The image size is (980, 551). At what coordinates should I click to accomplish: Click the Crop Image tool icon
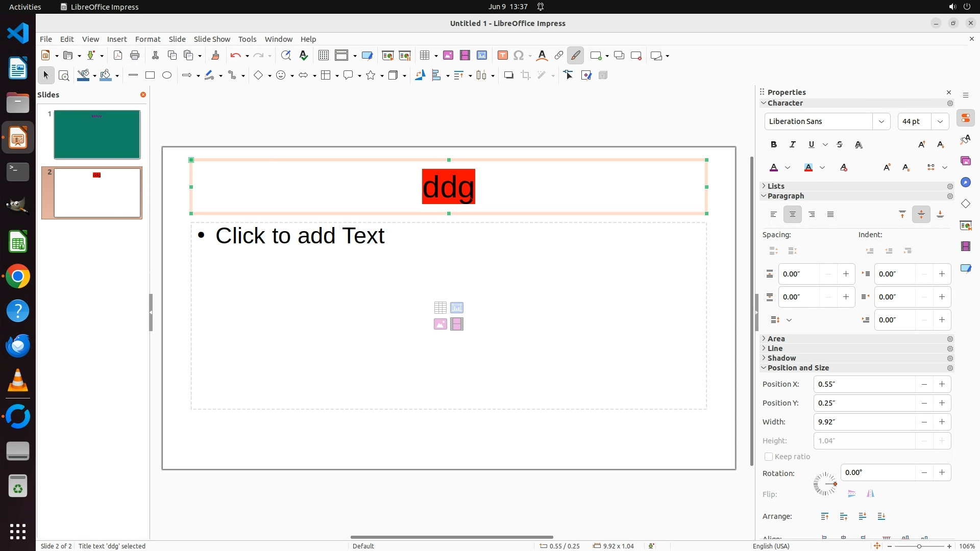[526, 76]
